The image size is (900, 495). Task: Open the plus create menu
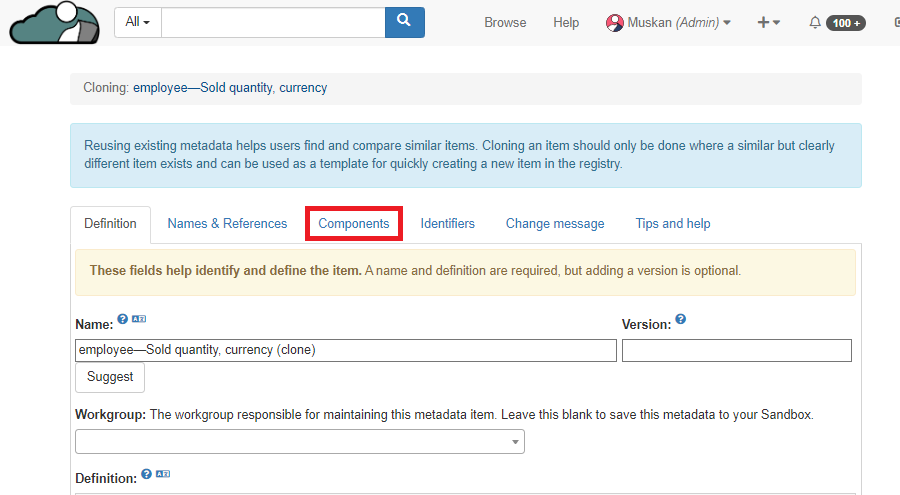768,23
